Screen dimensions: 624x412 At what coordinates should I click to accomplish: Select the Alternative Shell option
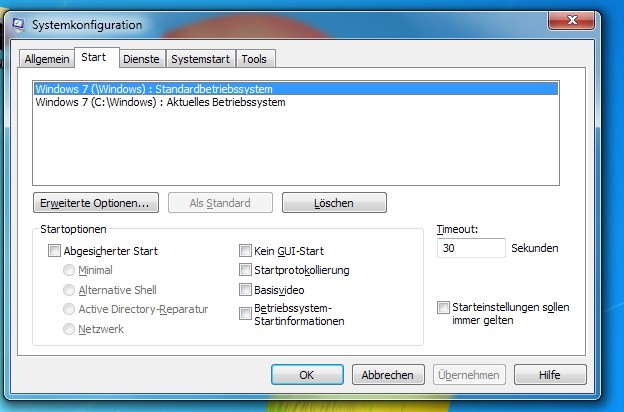pos(69,290)
